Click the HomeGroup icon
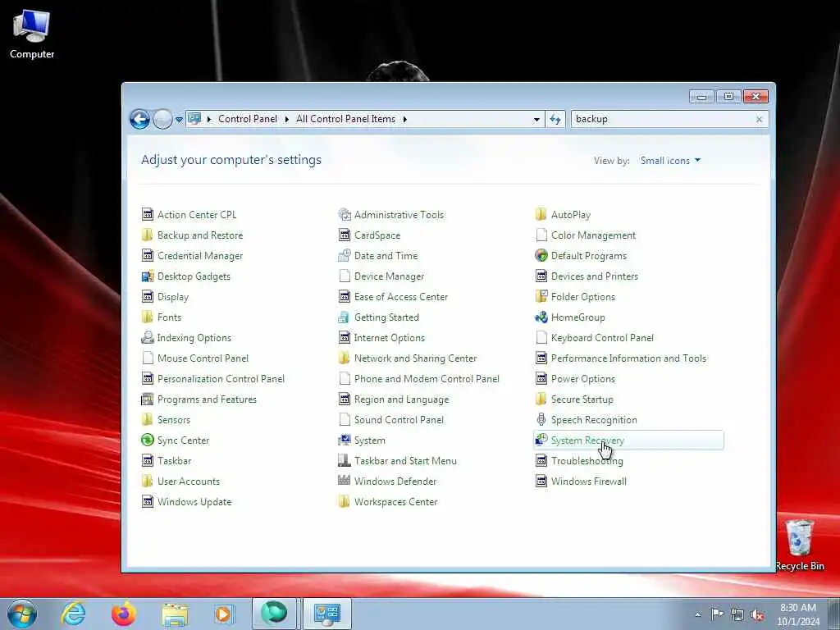840x630 pixels. tap(541, 317)
